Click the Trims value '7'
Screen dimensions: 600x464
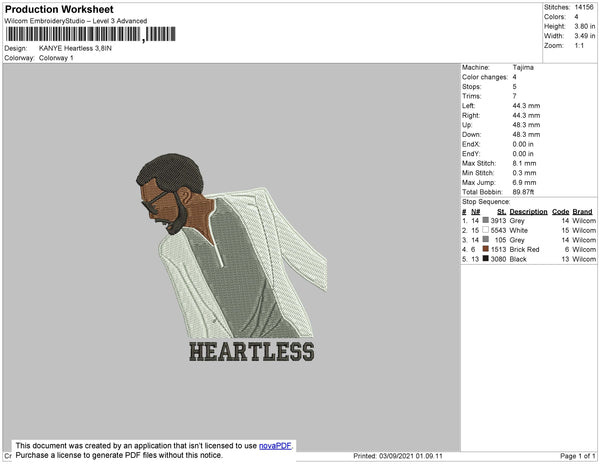point(515,96)
